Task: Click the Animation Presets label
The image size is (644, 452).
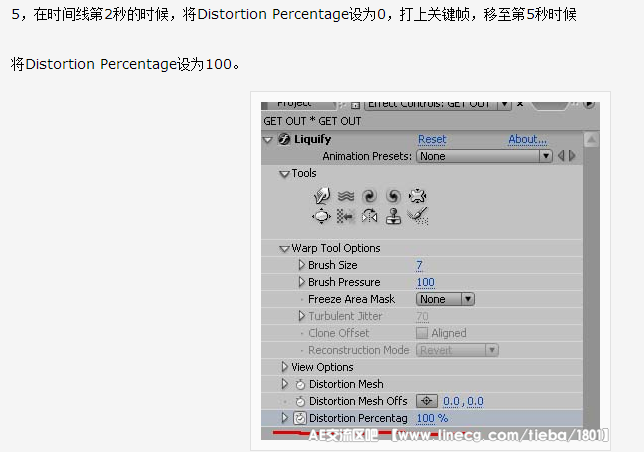Action: pyautogui.click(x=367, y=156)
